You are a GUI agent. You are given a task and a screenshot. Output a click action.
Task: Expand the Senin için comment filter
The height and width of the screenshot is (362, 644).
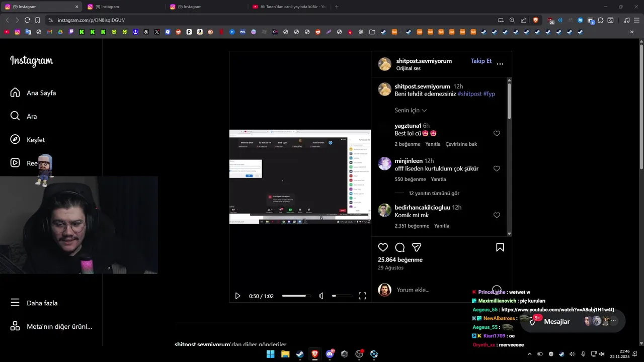coord(411,110)
